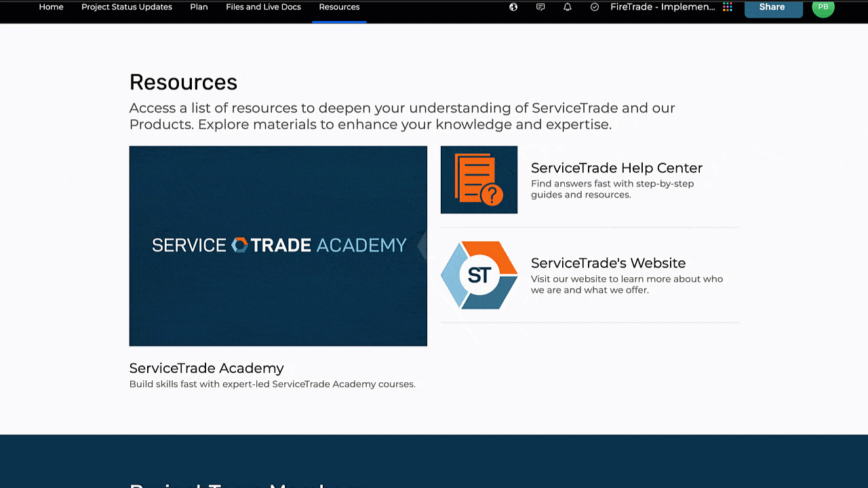Screen dimensions: 868x488
Task: Open Files and Live Docs tab
Action: (263, 7)
